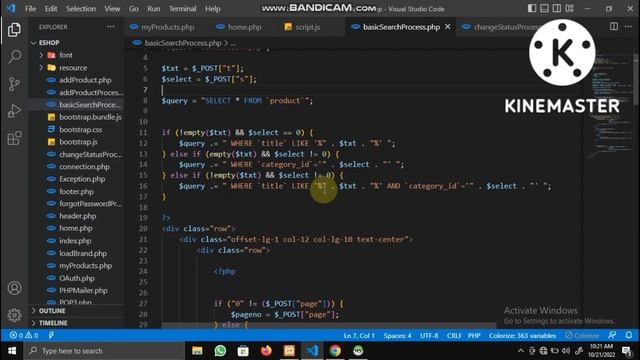Click basicSearchProcess.php in breadcrumb
640x360 pixels.
pyautogui.click(x=183, y=43)
